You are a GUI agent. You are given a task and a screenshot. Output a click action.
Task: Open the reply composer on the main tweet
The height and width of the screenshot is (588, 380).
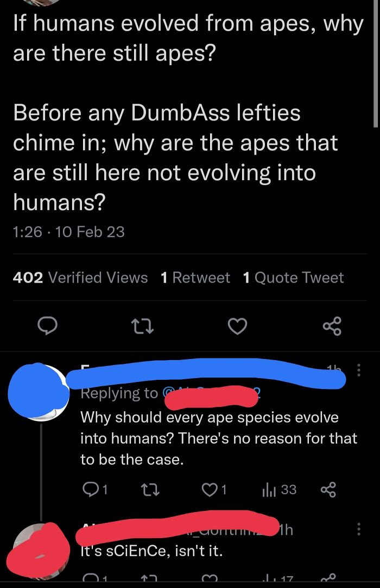pos(48,326)
